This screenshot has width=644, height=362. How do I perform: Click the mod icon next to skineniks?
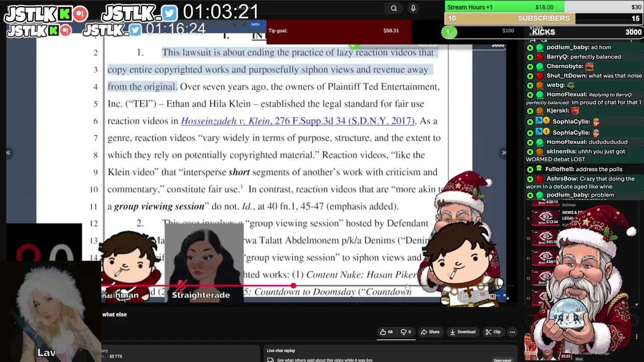click(x=530, y=151)
